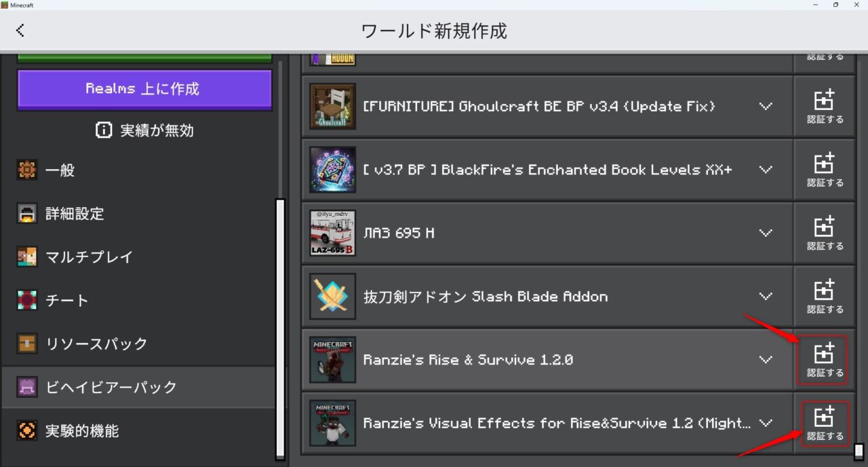Go back with the top-left arrow
Screen dimensions: 868x467
coord(20,30)
